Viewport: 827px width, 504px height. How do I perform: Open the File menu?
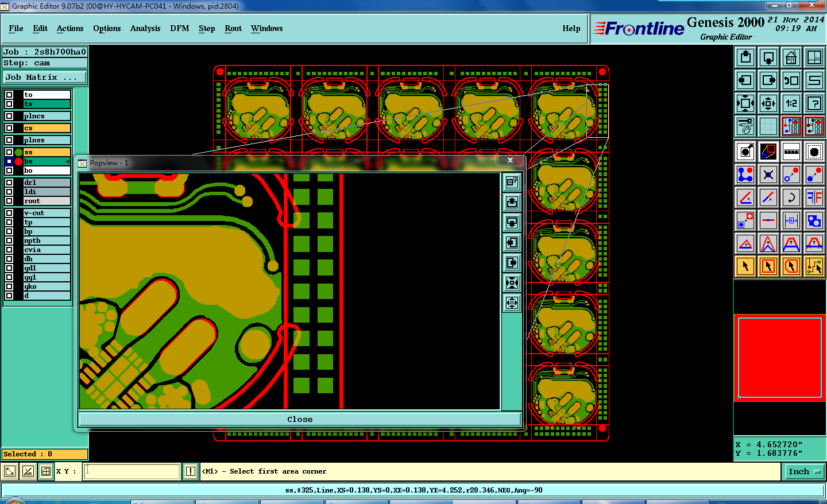pos(16,28)
